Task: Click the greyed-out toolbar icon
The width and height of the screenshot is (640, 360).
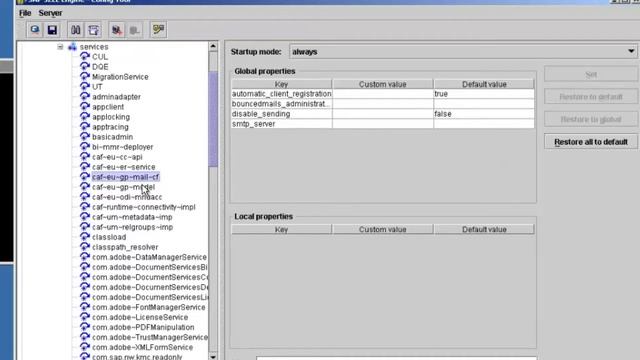Action: [135, 30]
